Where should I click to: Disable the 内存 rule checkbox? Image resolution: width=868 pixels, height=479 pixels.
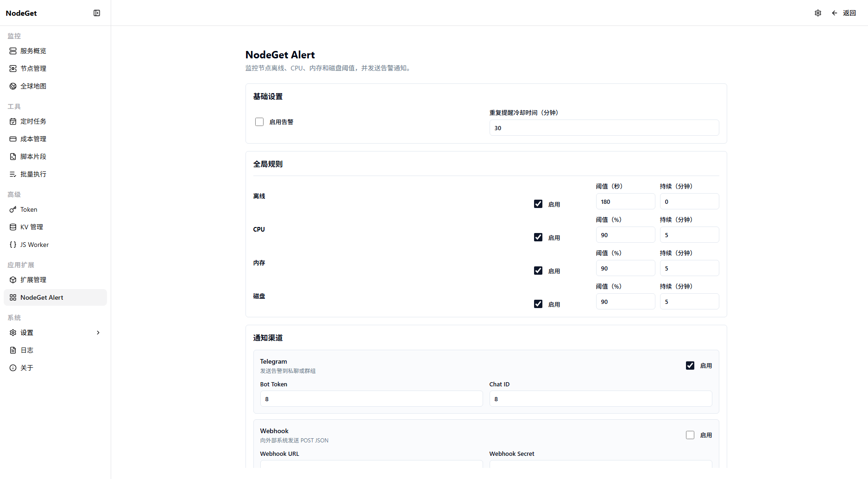tap(538, 271)
